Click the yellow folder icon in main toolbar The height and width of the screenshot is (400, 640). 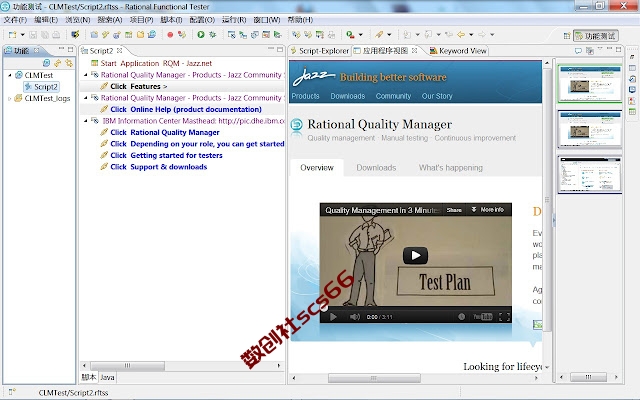[140, 35]
